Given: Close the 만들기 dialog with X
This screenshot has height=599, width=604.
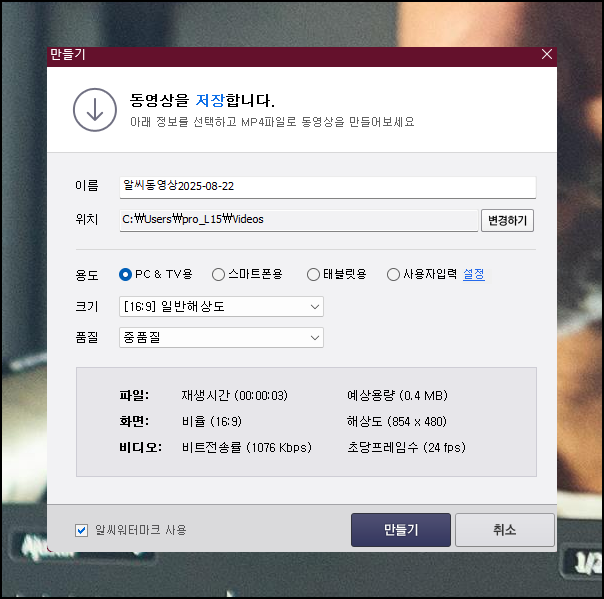Looking at the screenshot, I should click(547, 54).
